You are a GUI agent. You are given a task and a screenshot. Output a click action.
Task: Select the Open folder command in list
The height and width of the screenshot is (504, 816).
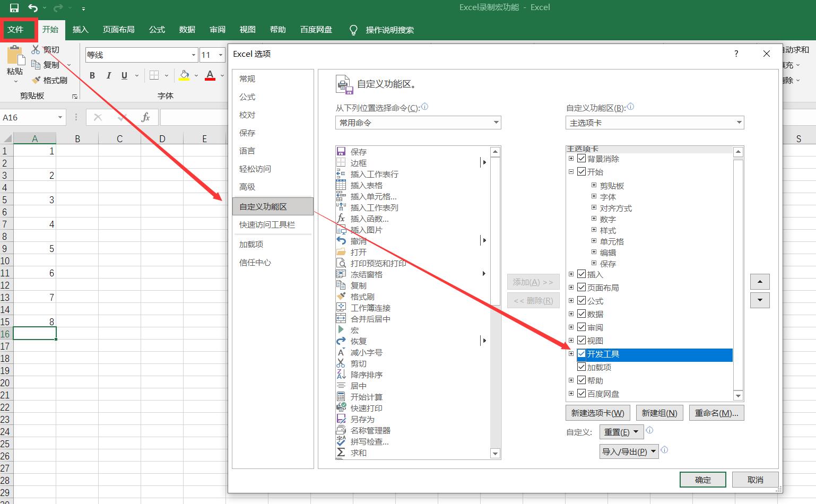pos(358,252)
